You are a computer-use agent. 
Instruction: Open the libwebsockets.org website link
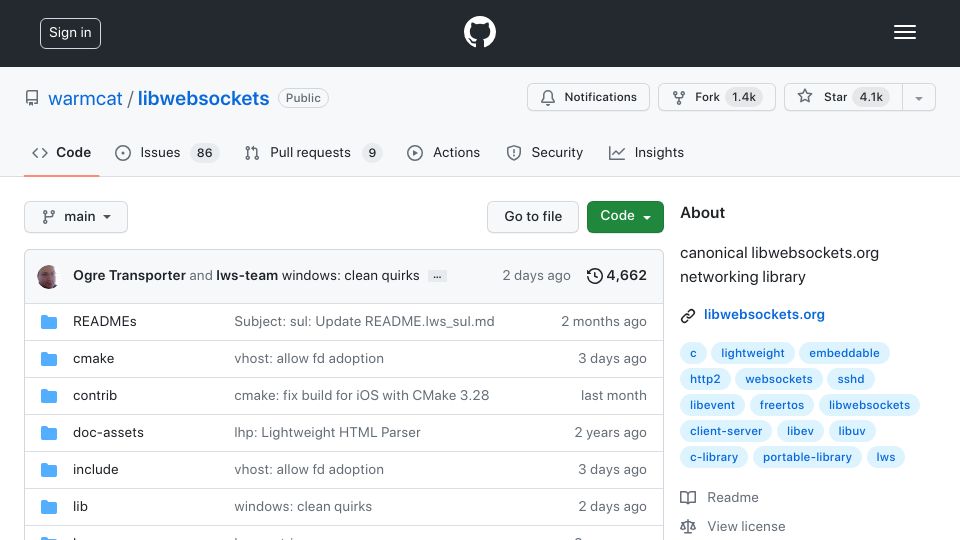(x=764, y=315)
